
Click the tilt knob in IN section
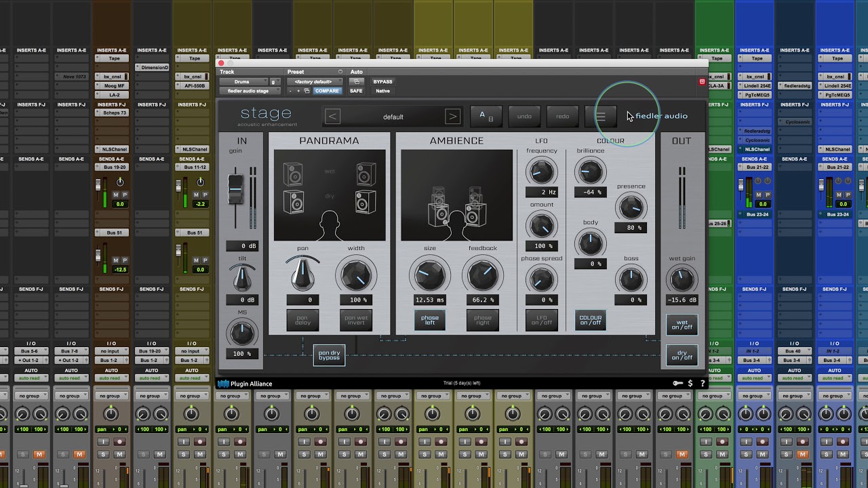tap(242, 278)
